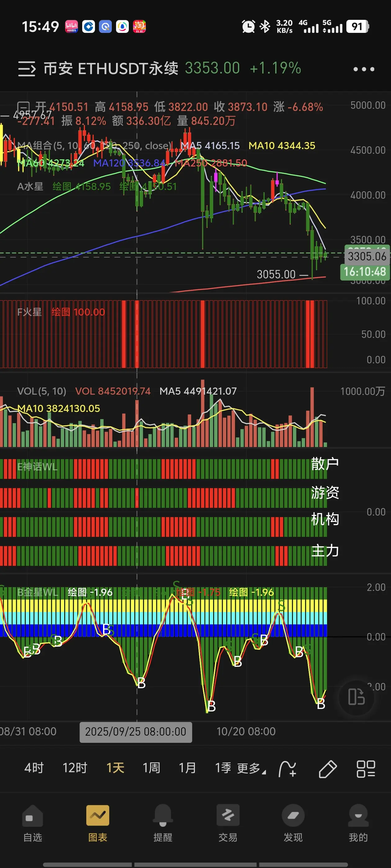Tap the 3055.00 low price marker
391x868 pixels.
click(276, 274)
